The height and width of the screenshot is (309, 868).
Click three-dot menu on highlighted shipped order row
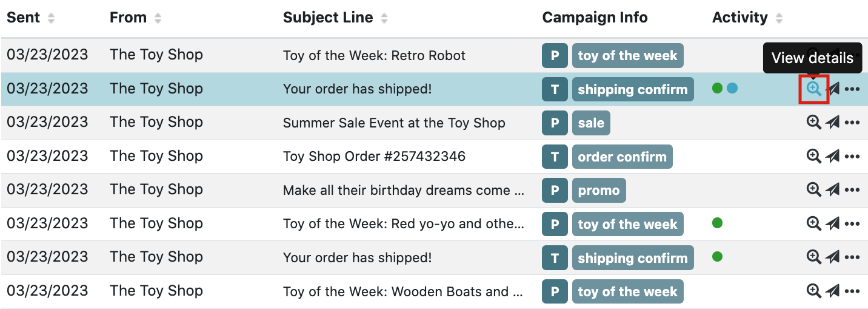click(852, 90)
